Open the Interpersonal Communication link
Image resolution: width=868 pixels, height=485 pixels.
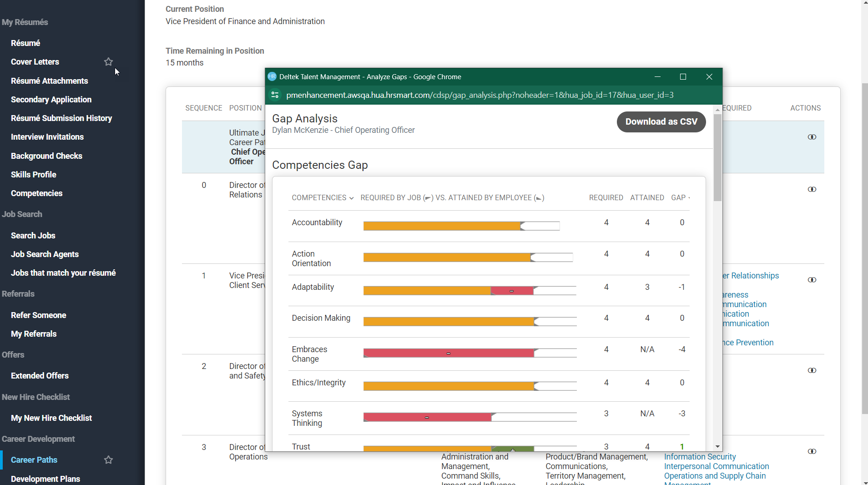(716, 466)
